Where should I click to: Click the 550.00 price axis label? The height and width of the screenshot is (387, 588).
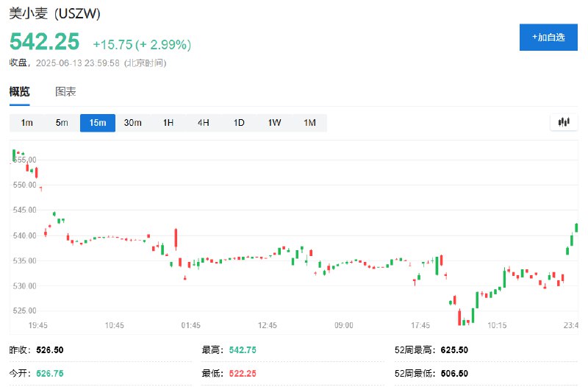[x=25, y=185]
